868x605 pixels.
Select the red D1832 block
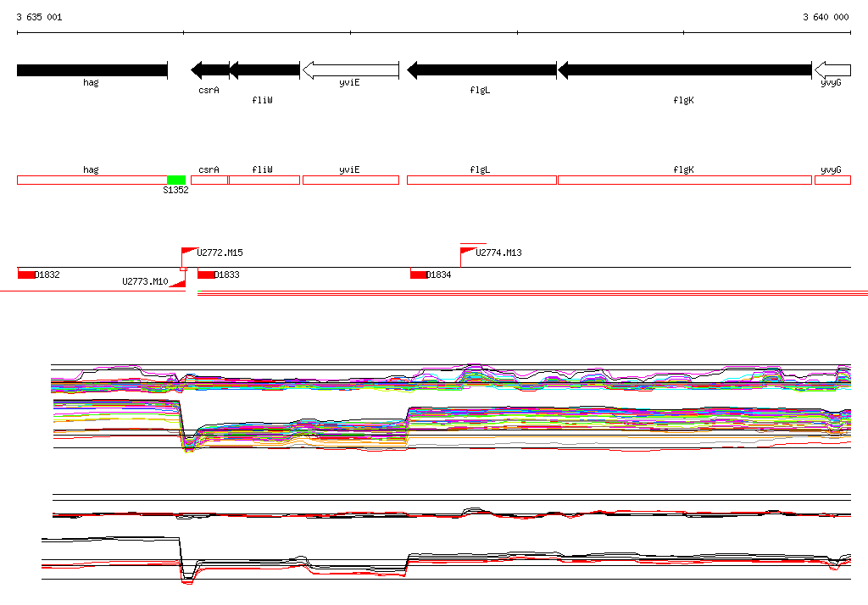pos(26,275)
